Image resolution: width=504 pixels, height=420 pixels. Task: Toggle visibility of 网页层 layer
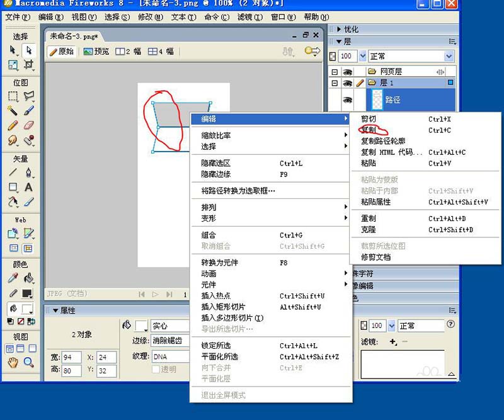[x=347, y=71]
